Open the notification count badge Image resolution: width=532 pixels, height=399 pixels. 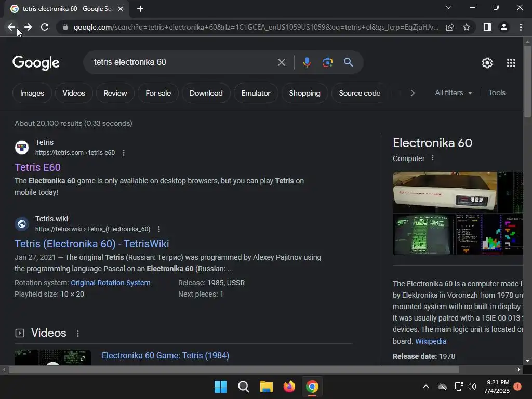point(517,387)
